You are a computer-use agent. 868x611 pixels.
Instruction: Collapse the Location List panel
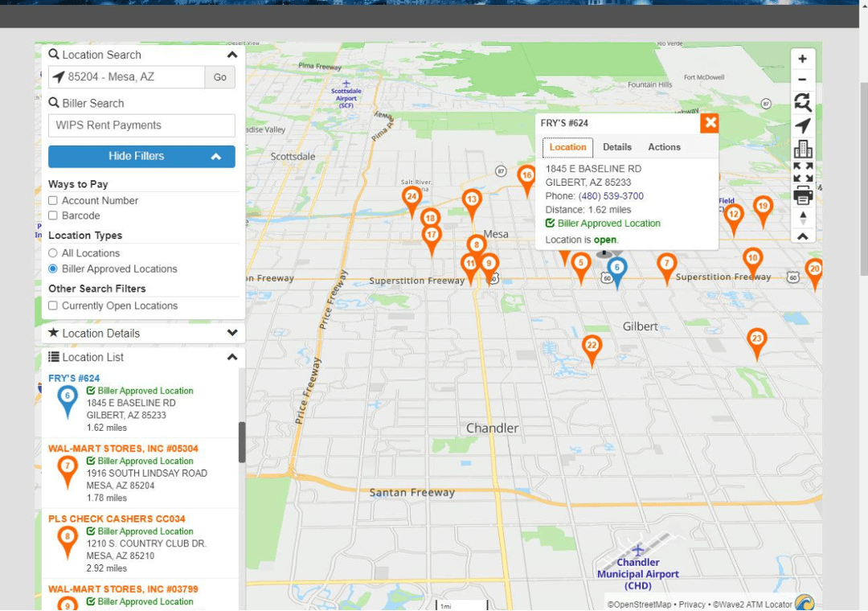point(232,357)
